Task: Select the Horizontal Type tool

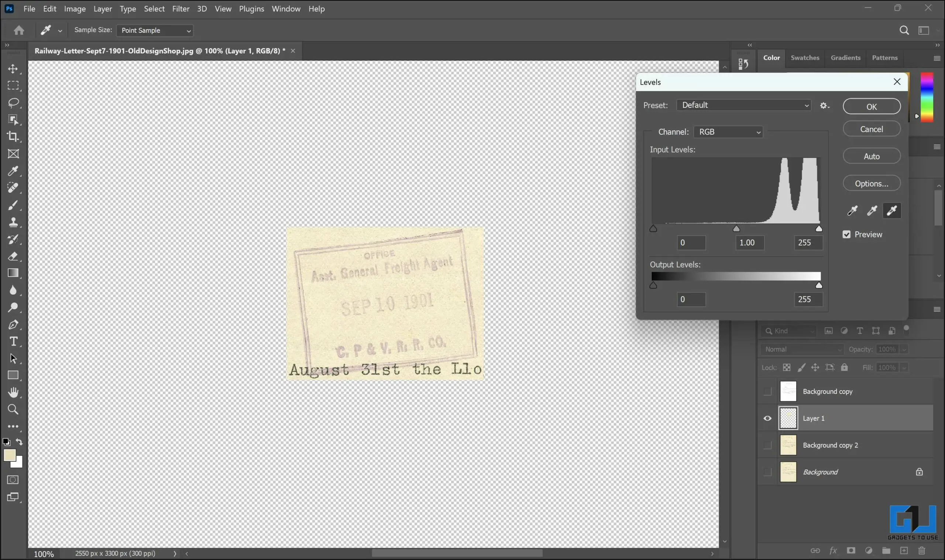Action: click(x=13, y=341)
